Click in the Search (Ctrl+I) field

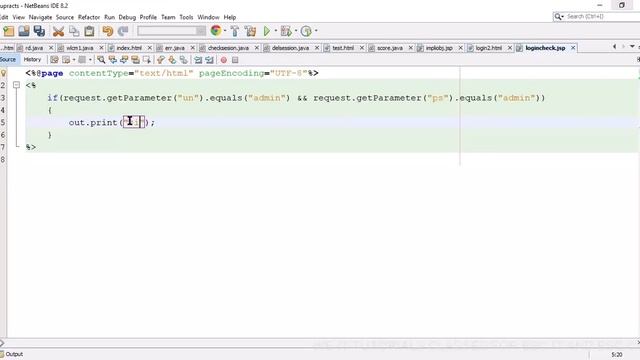(x=596, y=17)
